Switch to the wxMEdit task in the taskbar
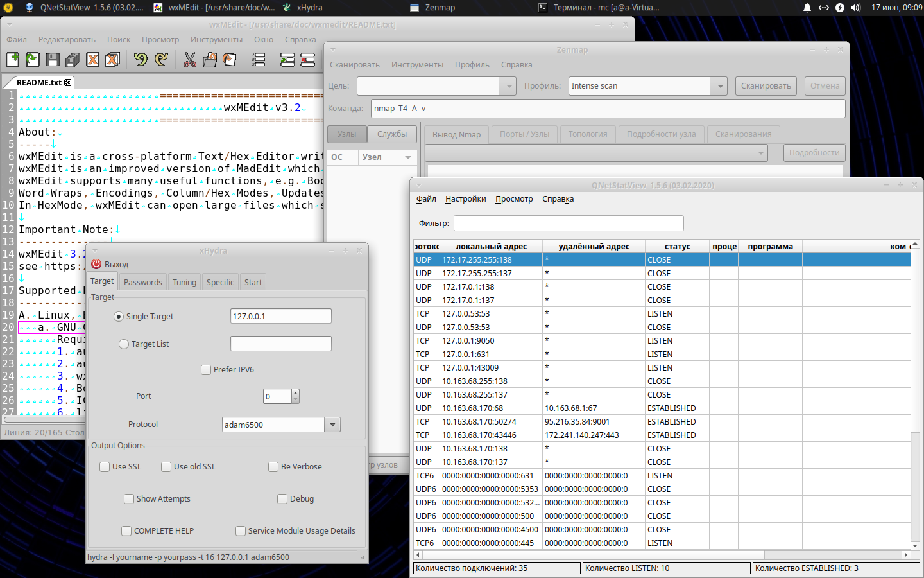Viewport: 924px width, 578px height. tap(214, 8)
